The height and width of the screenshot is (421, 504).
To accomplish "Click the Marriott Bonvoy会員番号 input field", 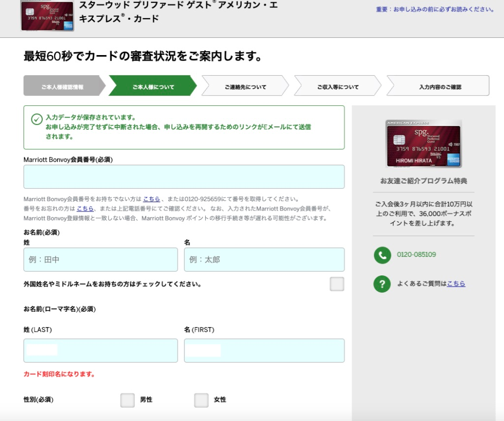I will tap(184, 177).
